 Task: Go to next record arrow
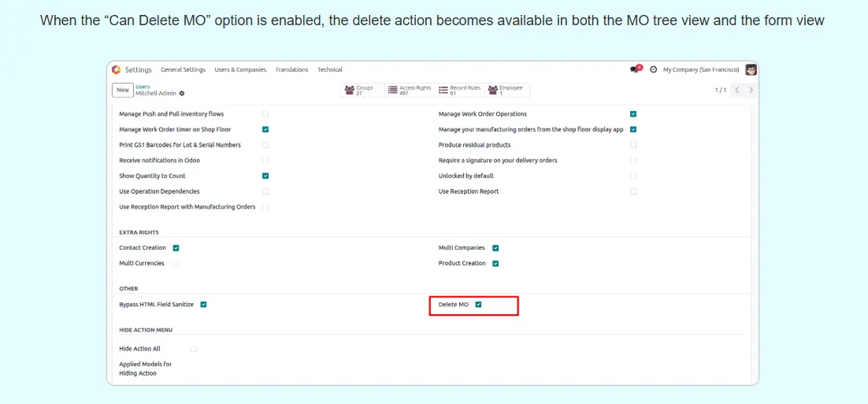click(x=751, y=90)
